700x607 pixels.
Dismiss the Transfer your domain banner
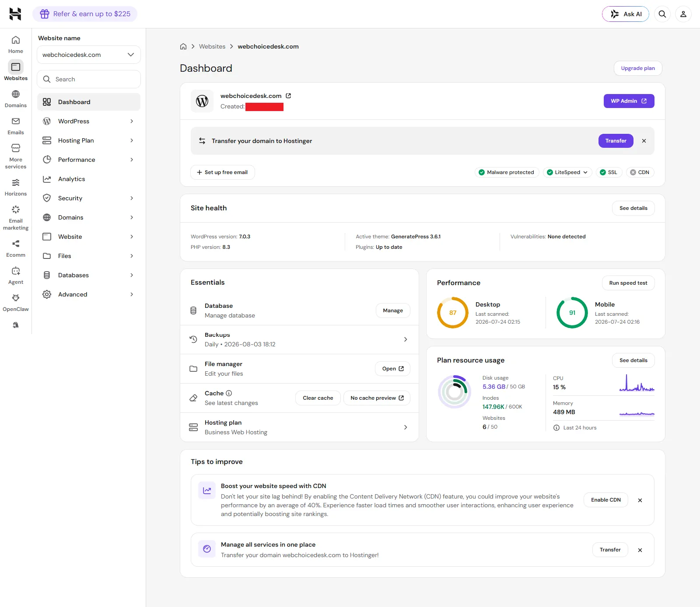[x=644, y=141]
